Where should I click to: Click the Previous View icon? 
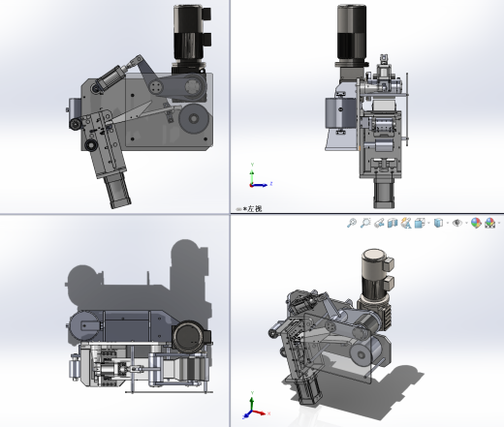point(379,223)
